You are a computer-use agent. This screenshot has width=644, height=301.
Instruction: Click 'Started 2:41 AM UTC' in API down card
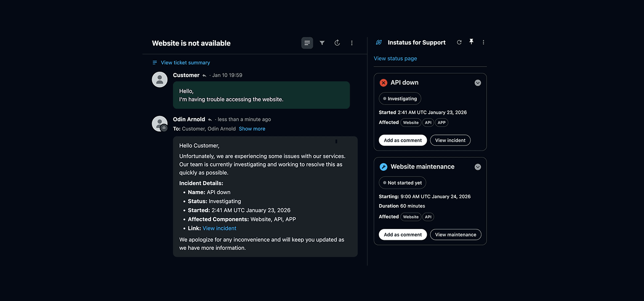point(423,113)
